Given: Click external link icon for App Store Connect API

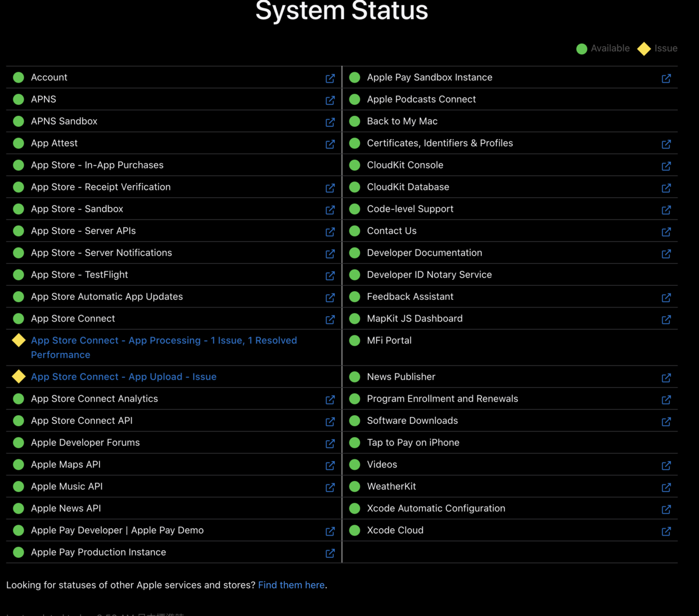Looking at the screenshot, I should 330,422.
